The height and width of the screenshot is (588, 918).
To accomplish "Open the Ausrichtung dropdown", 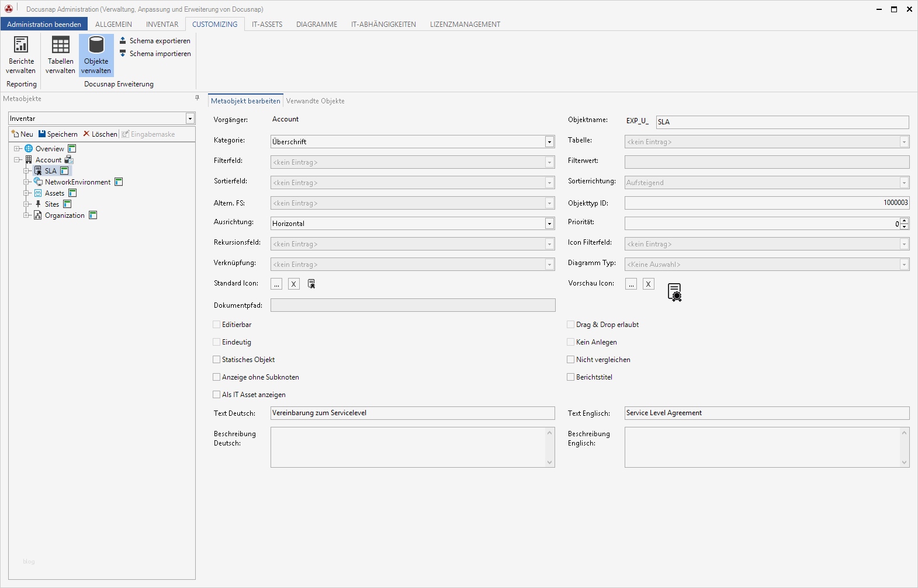I will click(549, 224).
